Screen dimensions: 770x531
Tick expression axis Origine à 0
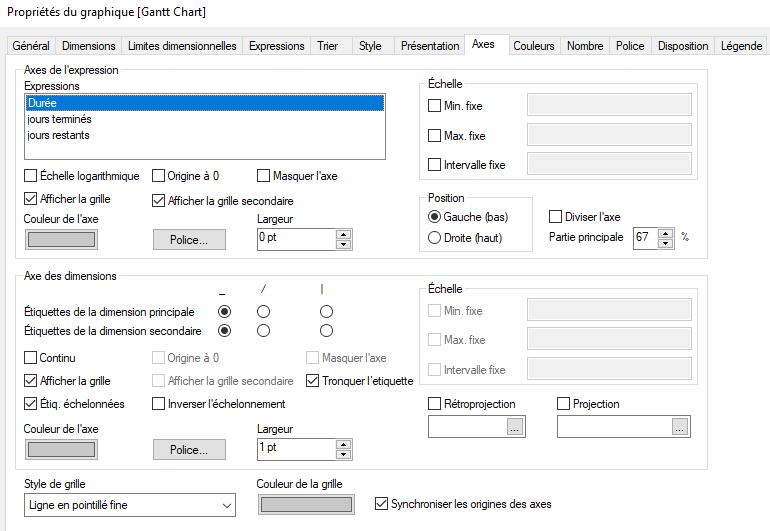[x=158, y=176]
